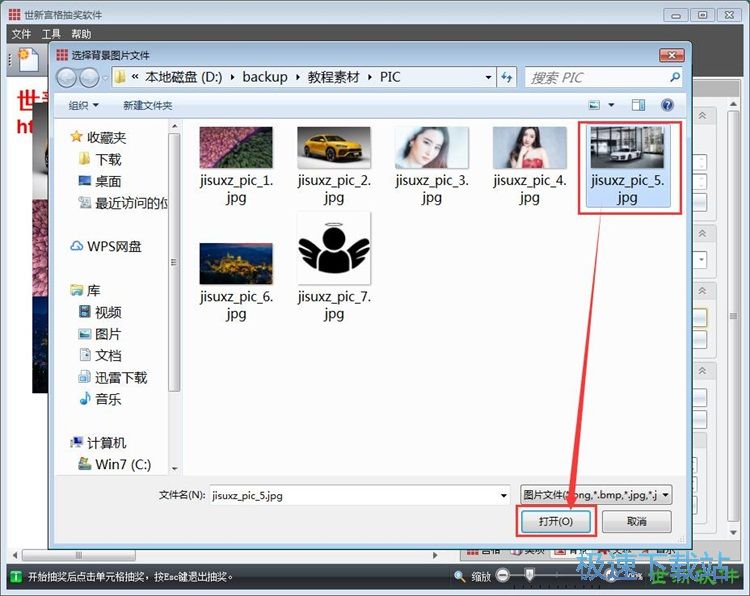Click the 取消 button
The width and height of the screenshot is (750, 596).
(637, 521)
